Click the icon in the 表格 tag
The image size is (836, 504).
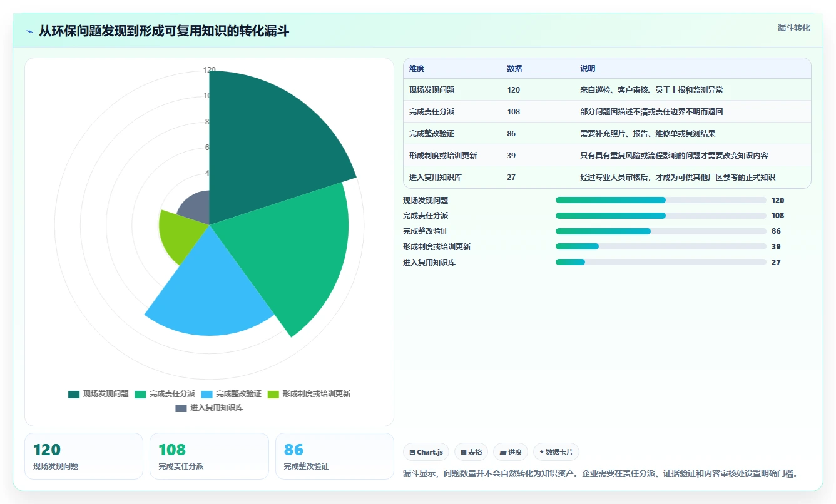coord(464,452)
